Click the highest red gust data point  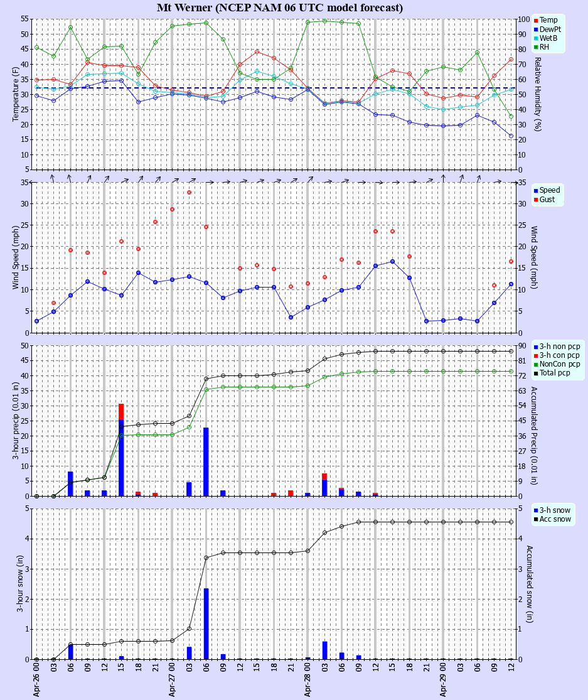click(189, 192)
